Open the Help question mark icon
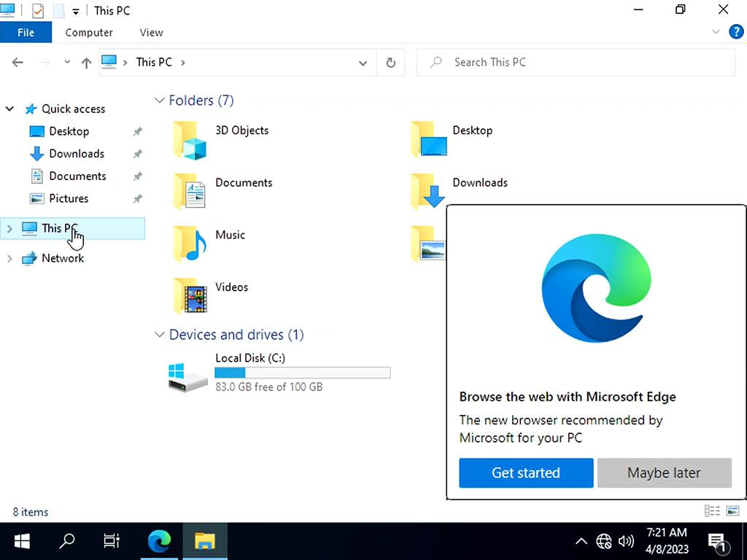The width and height of the screenshot is (747, 560). pos(736,32)
